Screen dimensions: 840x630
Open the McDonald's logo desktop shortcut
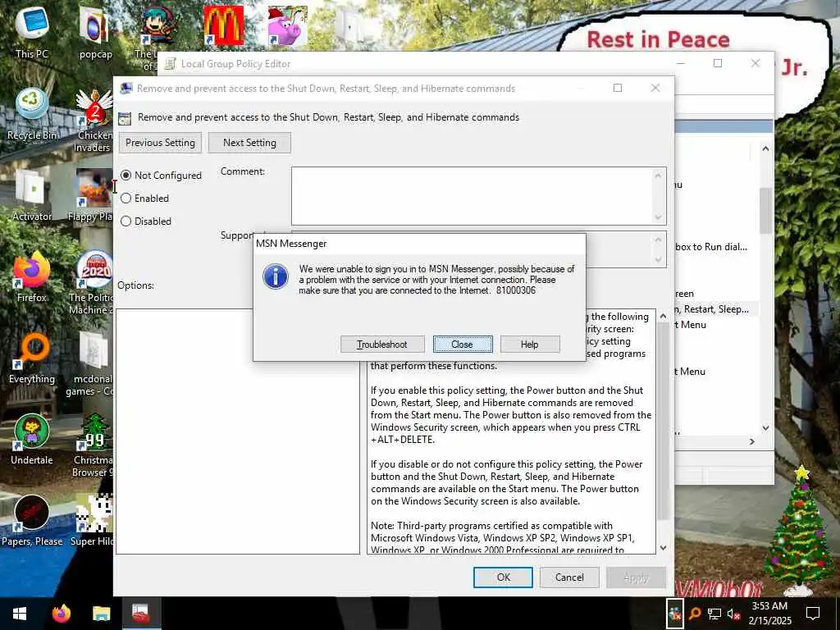click(223, 25)
